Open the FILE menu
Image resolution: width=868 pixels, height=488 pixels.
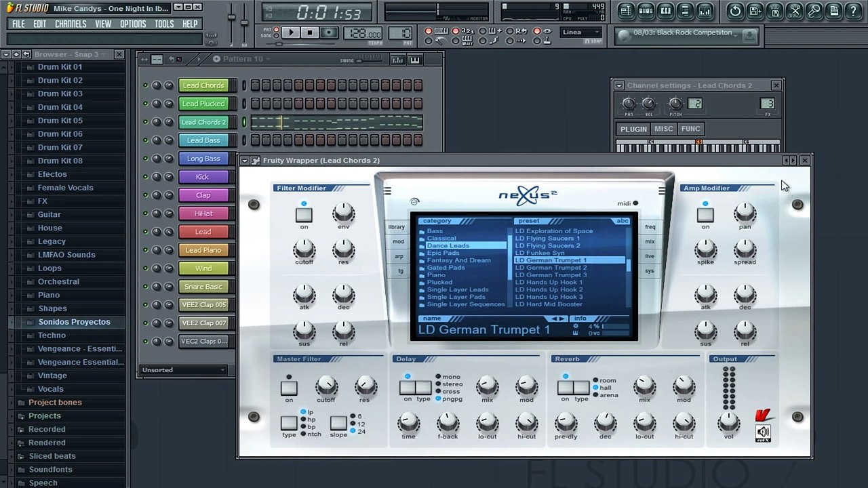pos(18,24)
